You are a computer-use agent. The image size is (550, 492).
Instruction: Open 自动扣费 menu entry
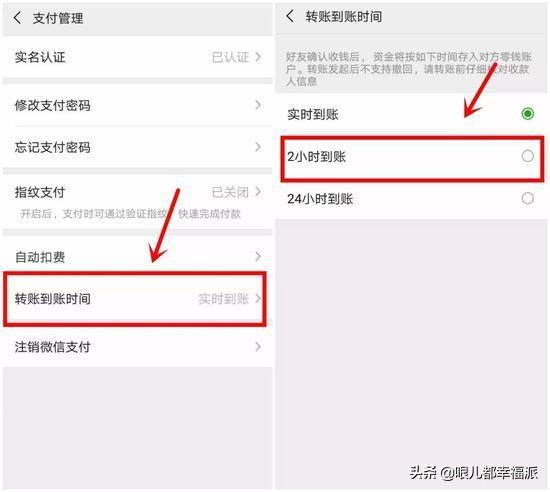click(137, 256)
